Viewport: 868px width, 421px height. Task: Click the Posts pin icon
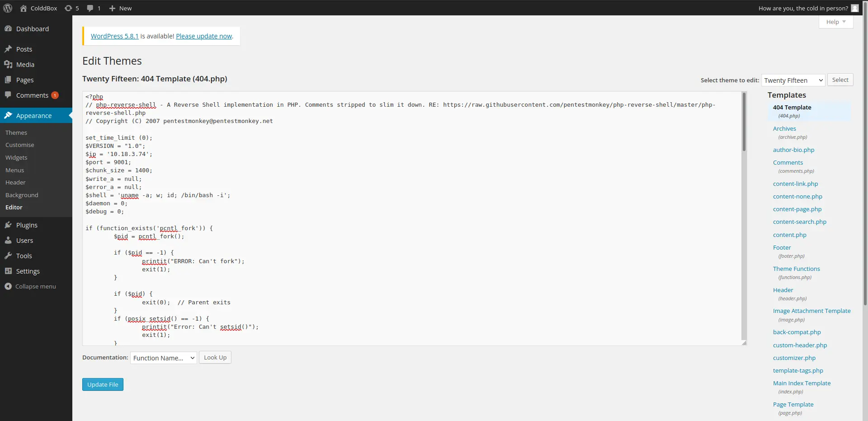[8, 49]
